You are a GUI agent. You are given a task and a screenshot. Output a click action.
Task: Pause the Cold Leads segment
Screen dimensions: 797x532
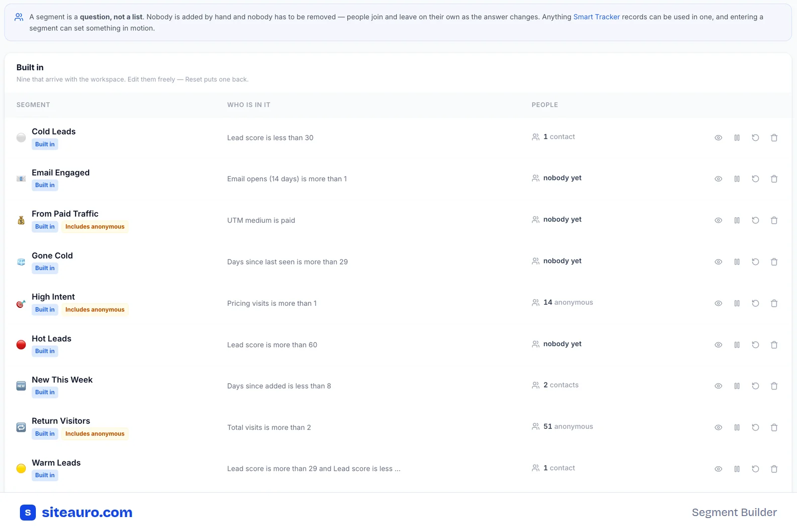coord(737,137)
